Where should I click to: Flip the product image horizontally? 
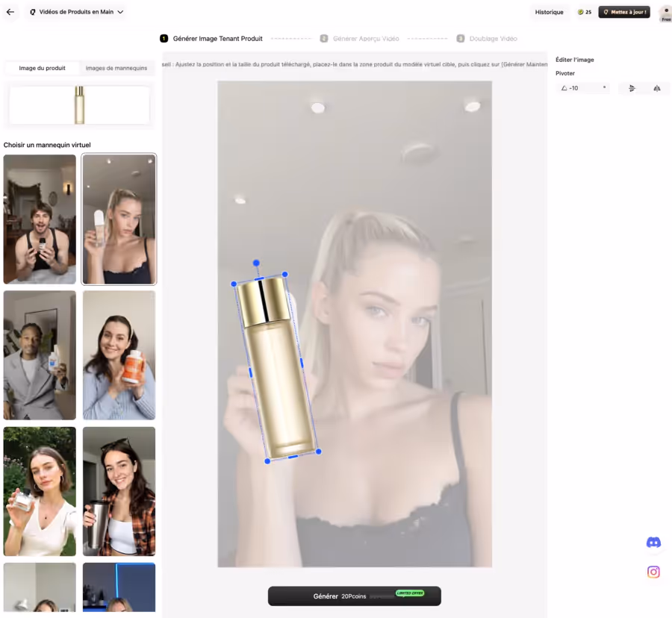pyautogui.click(x=656, y=88)
